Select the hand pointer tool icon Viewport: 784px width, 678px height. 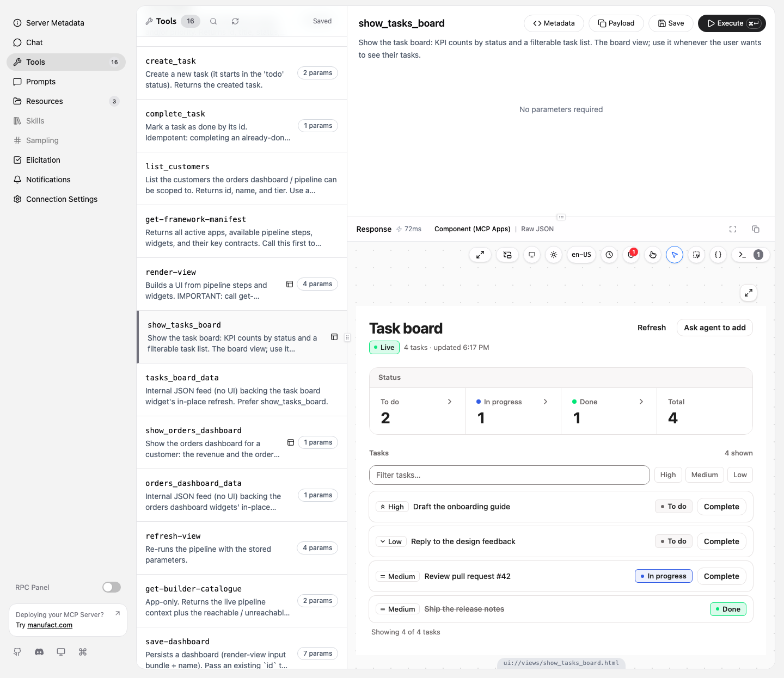click(x=653, y=255)
